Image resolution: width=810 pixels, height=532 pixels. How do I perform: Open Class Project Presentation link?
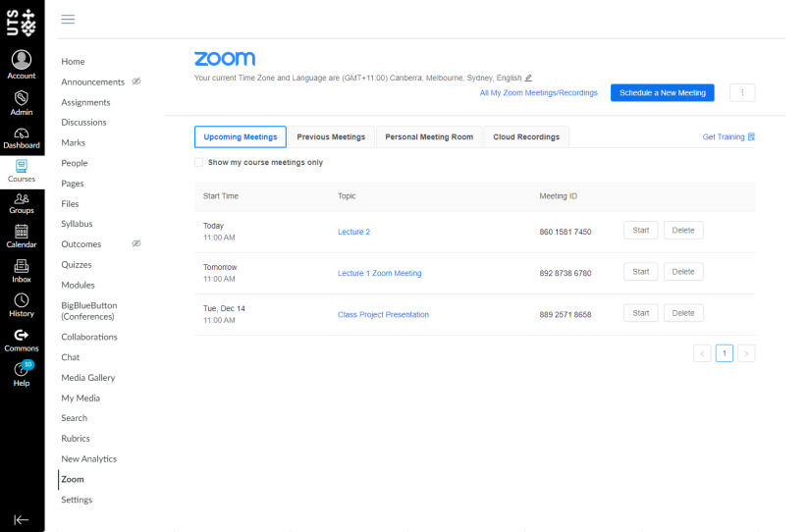[383, 314]
